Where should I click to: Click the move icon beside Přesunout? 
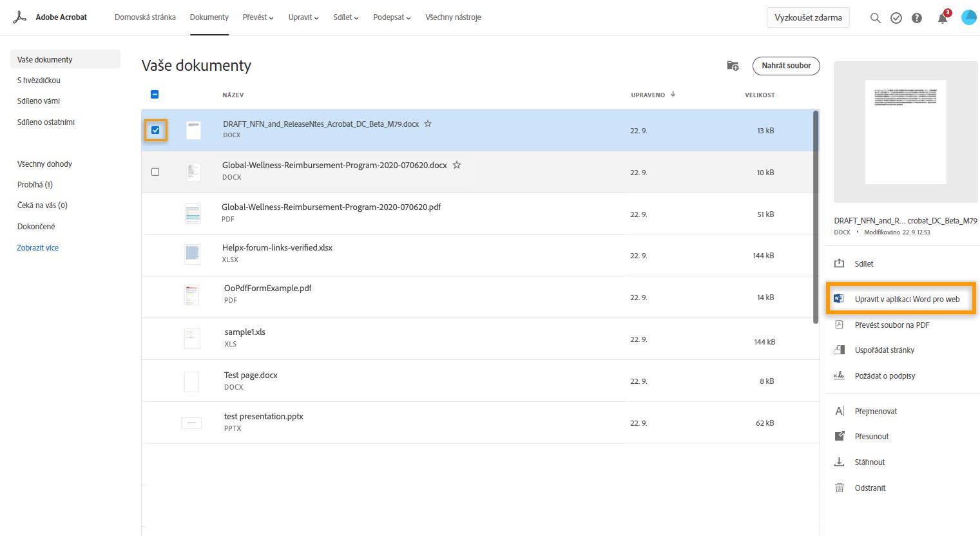840,436
